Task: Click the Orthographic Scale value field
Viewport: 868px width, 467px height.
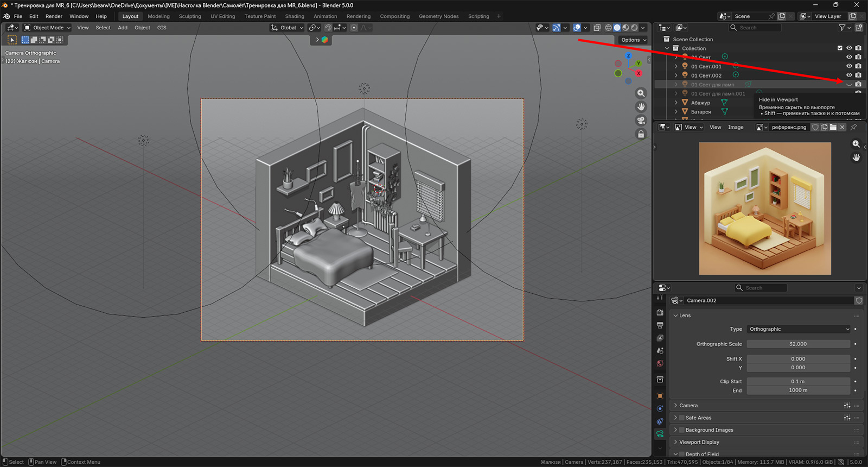Action: tap(798, 344)
